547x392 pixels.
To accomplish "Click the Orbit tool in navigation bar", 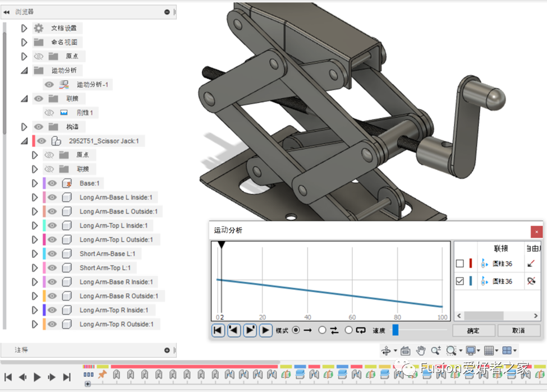I will tap(386, 351).
